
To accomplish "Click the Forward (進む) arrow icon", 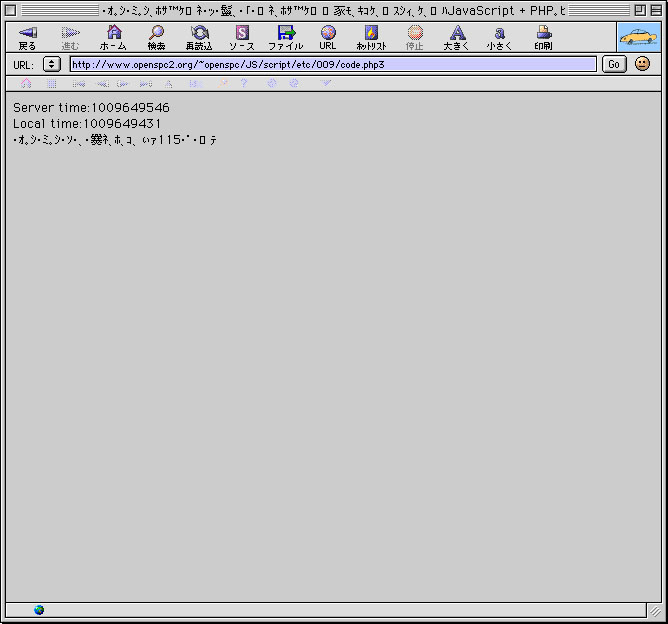I will click(70, 33).
